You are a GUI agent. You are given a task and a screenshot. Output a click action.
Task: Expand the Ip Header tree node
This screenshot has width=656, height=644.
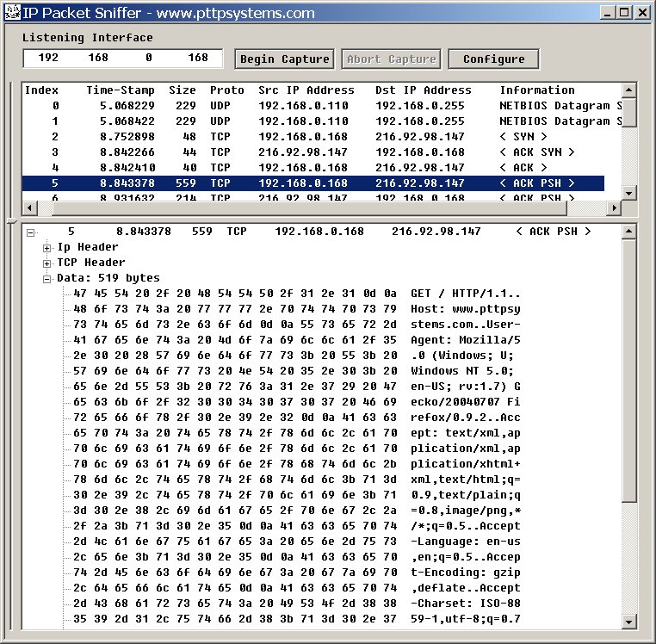pos(47,248)
